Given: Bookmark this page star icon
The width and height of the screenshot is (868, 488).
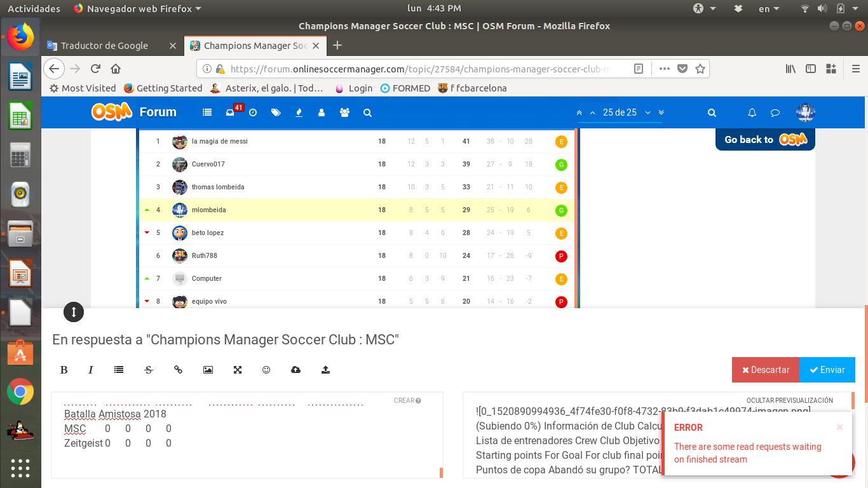Looking at the screenshot, I should 700,69.
